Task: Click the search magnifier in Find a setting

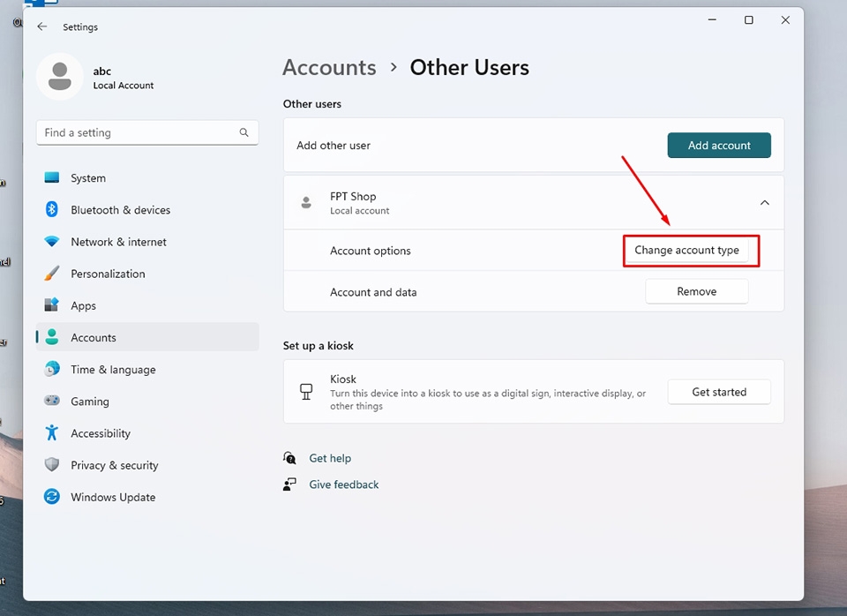Action: (244, 132)
